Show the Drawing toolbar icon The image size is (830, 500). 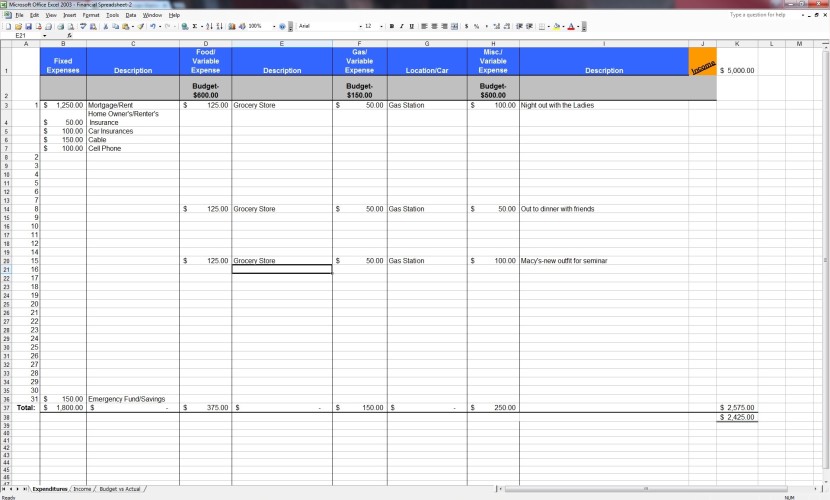[x=242, y=26]
